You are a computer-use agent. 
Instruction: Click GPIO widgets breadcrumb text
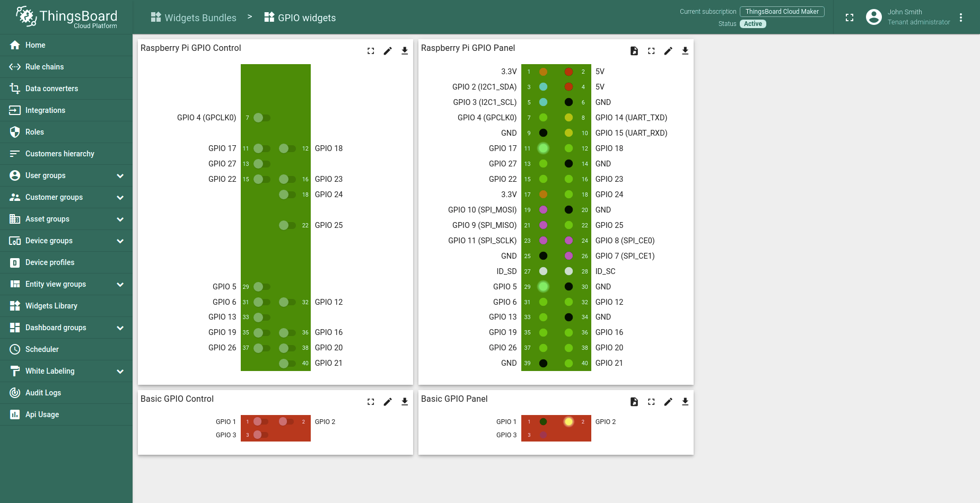pyautogui.click(x=307, y=17)
